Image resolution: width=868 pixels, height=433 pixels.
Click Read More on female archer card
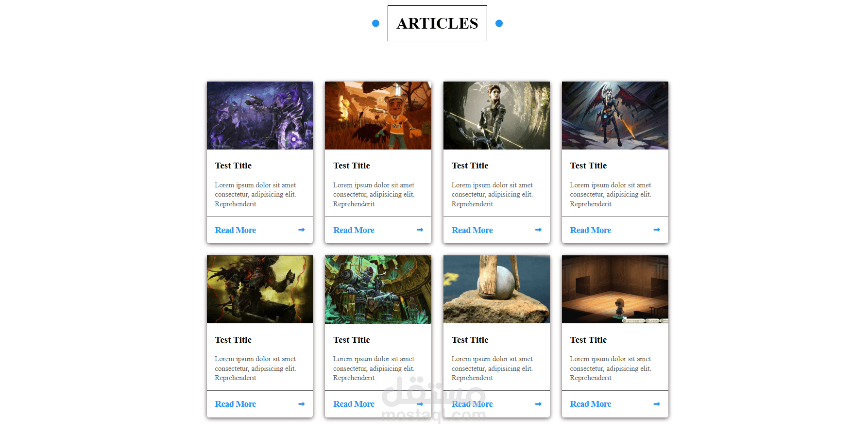click(472, 230)
